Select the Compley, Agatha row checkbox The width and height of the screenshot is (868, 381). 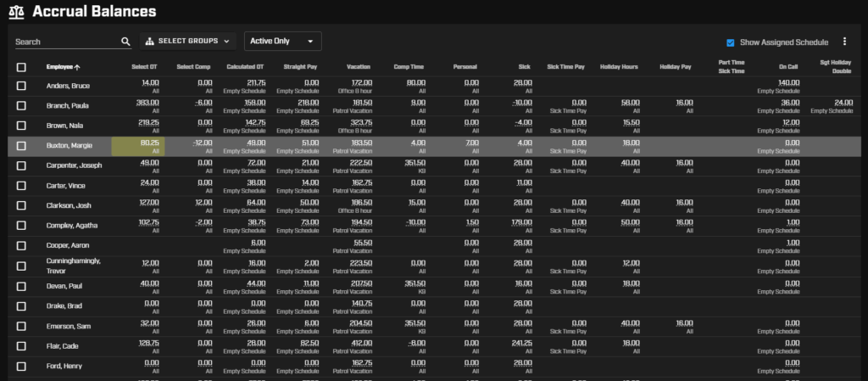click(x=21, y=226)
